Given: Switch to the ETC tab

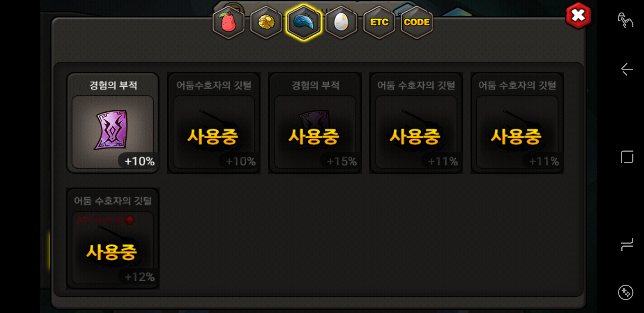Looking at the screenshot, I should click(x=379, y=22).
